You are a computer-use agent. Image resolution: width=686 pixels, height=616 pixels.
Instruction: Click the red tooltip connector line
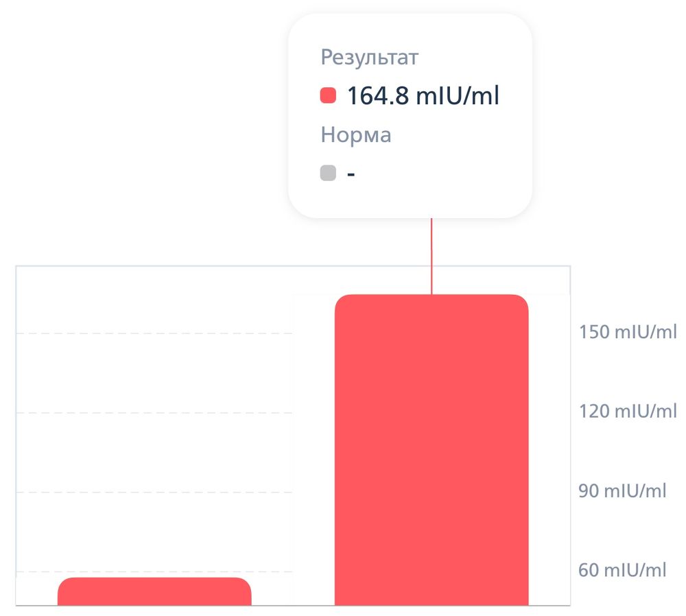[x=431, y=256]
